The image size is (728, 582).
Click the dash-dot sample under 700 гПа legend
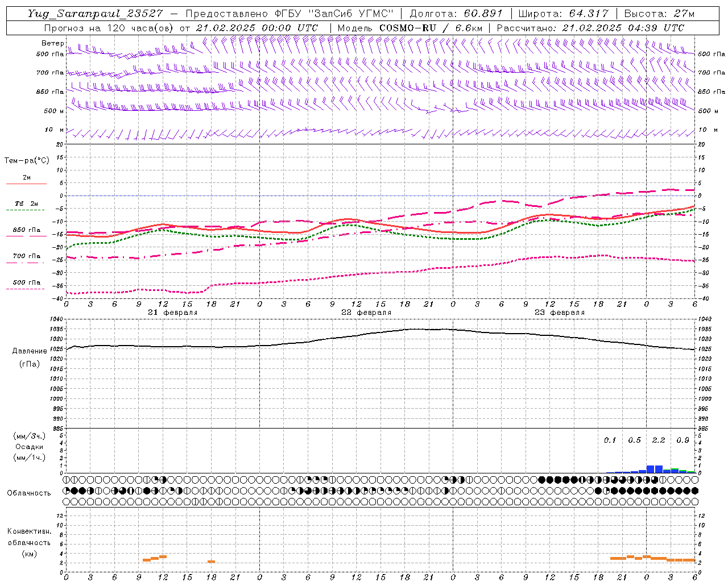click(26, 262)
